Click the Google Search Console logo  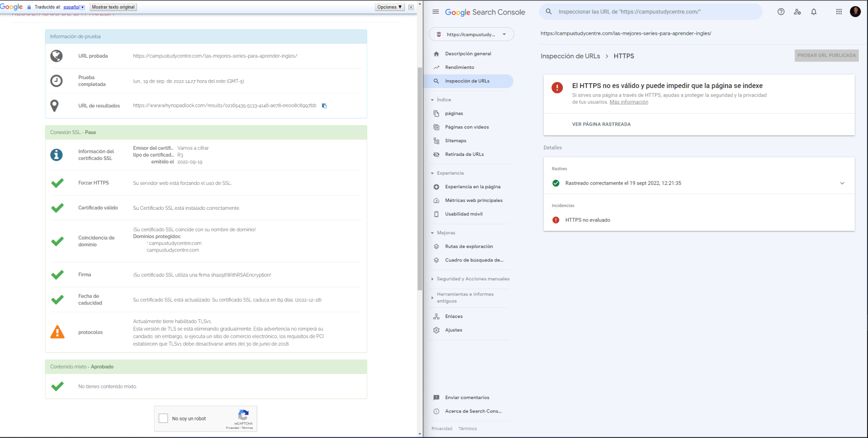[485, 12]
